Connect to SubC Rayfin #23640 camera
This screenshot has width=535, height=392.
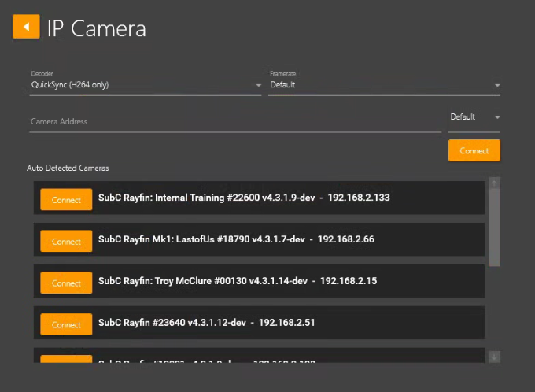(x=66, y=325)
